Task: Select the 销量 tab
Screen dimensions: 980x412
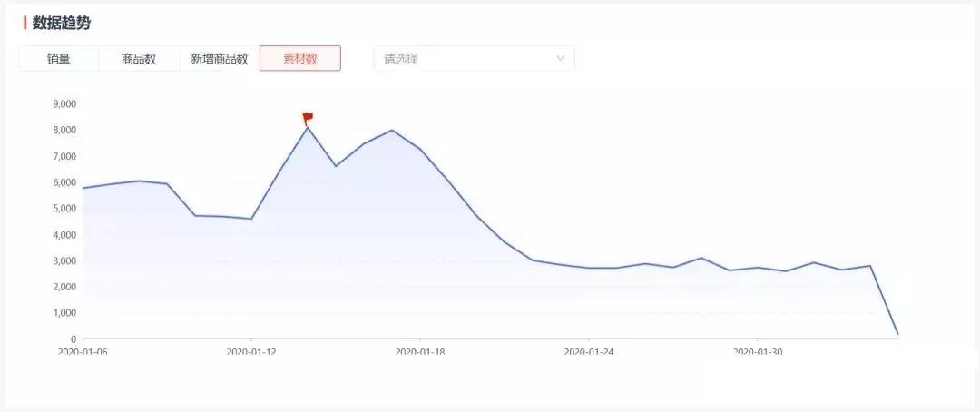Action: pyautogui.click(x=59, y=59)
